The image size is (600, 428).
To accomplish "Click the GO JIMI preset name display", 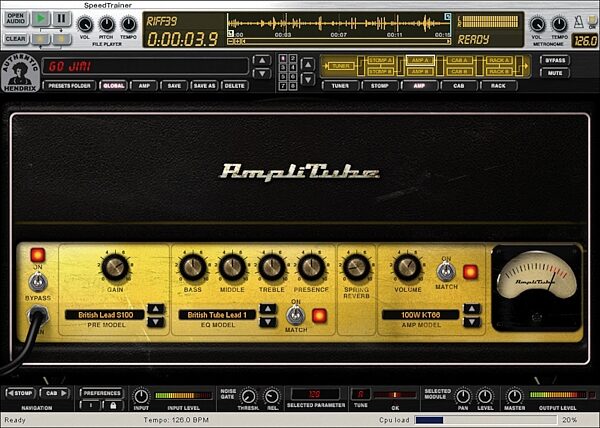I will tap(145, 66).
